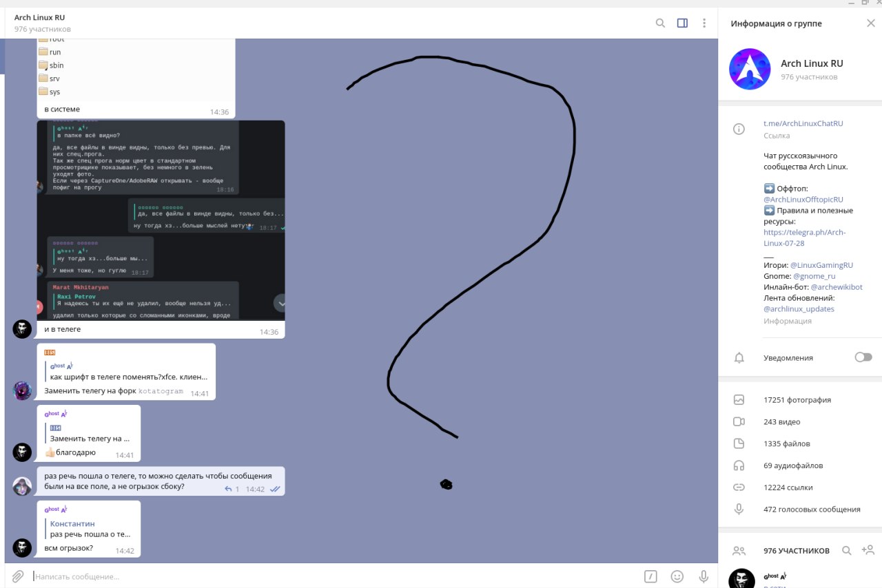
Task: Click the headphones icon beside 69 аудиофайлов
Action: pos(739,465)
